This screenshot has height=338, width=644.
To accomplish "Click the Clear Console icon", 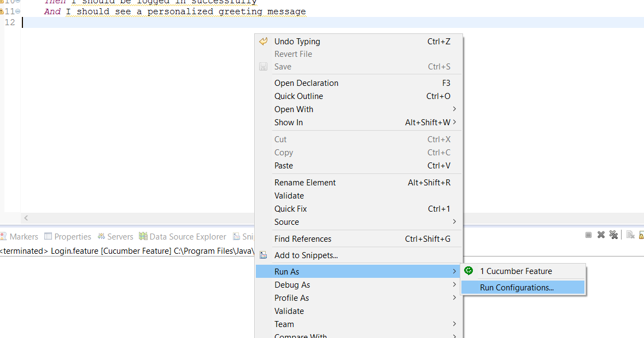I will click(x=630, y=235).
